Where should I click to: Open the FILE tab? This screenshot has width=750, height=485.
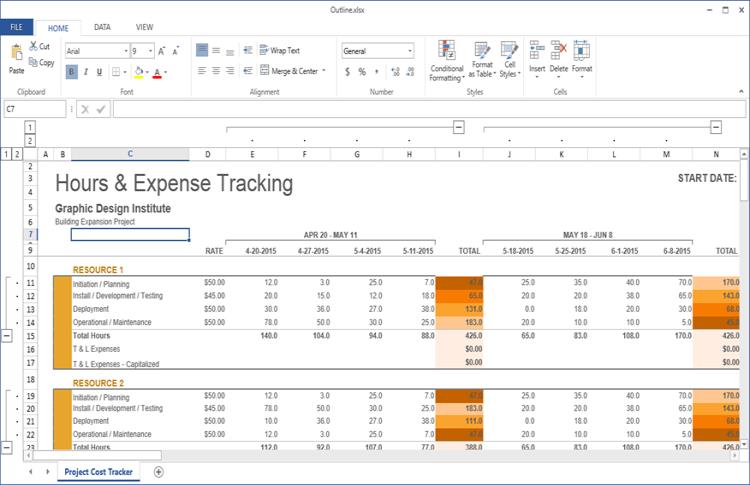17,27
